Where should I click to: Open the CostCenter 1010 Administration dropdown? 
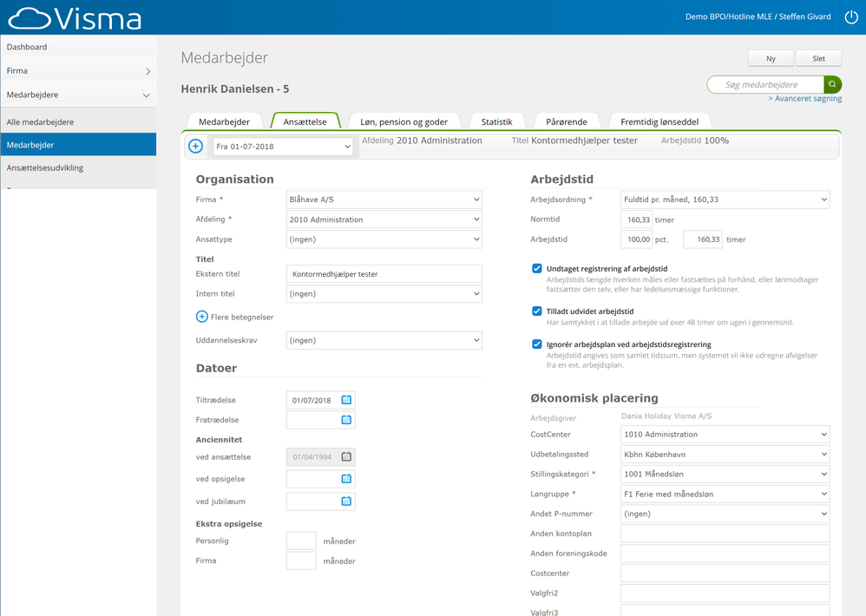(x=725, y=435)
